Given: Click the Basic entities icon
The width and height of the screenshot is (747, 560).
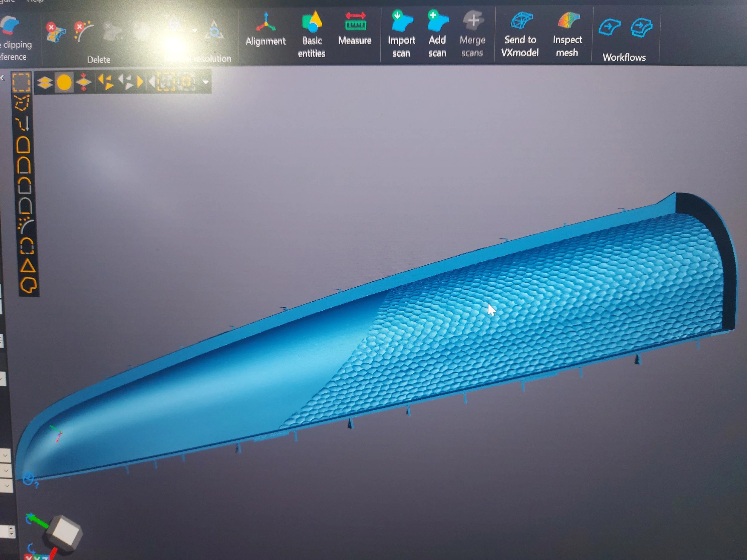Looking at the screenshot, I should click(x=312, y=23).
